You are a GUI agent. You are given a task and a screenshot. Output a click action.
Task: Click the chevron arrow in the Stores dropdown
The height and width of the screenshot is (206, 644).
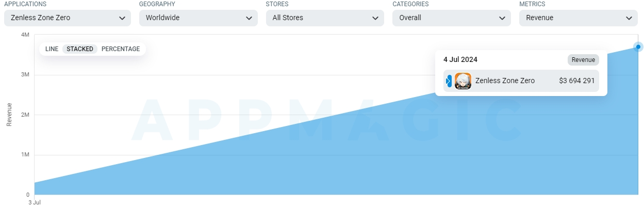coord(375,18)
